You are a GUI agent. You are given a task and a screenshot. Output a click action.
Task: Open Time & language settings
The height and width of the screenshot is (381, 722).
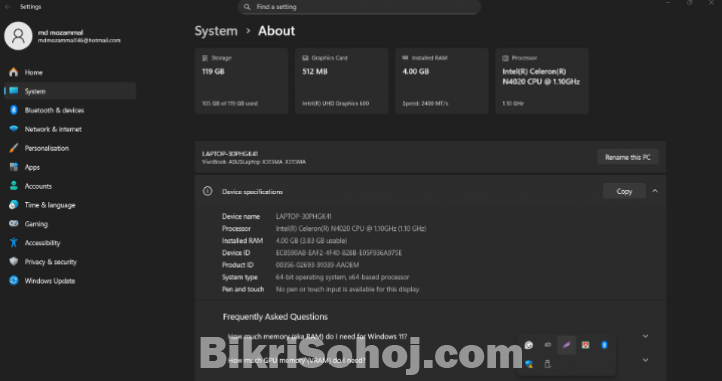point(70,205)
